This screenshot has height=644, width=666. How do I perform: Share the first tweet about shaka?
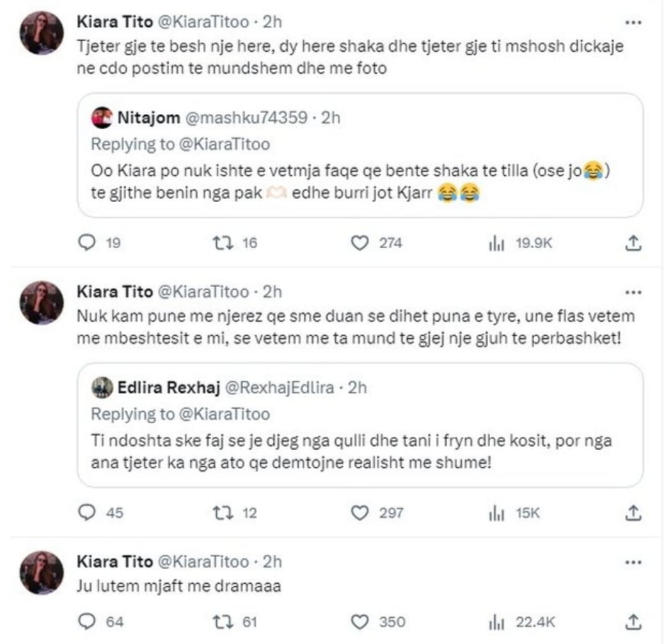(632, 243)
